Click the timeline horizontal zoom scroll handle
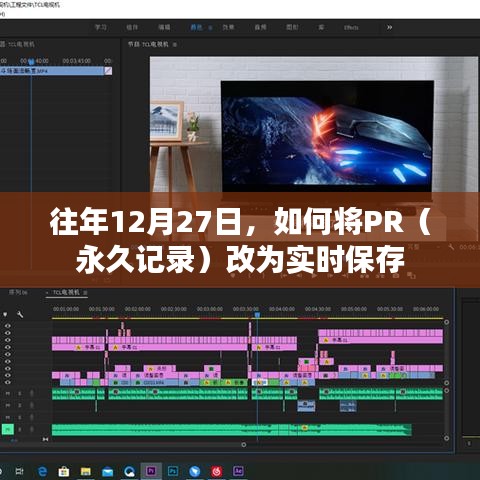The image size is (480, 480). click(244, 445)
